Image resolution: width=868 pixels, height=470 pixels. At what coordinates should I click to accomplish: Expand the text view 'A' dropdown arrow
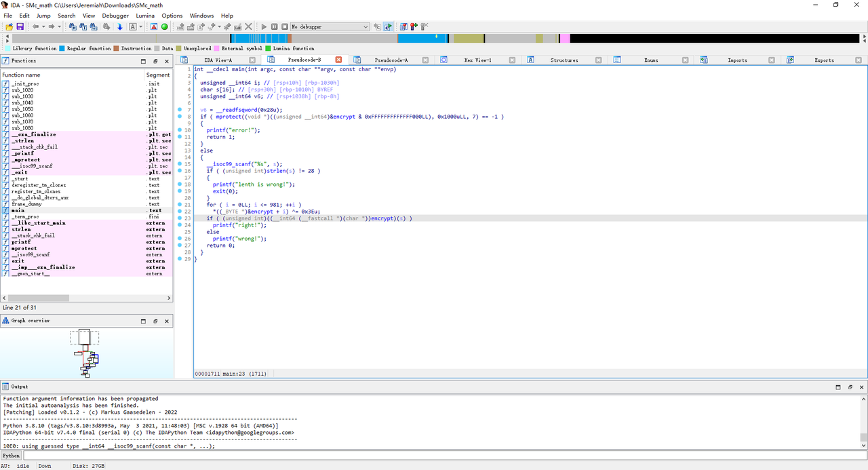141,26
